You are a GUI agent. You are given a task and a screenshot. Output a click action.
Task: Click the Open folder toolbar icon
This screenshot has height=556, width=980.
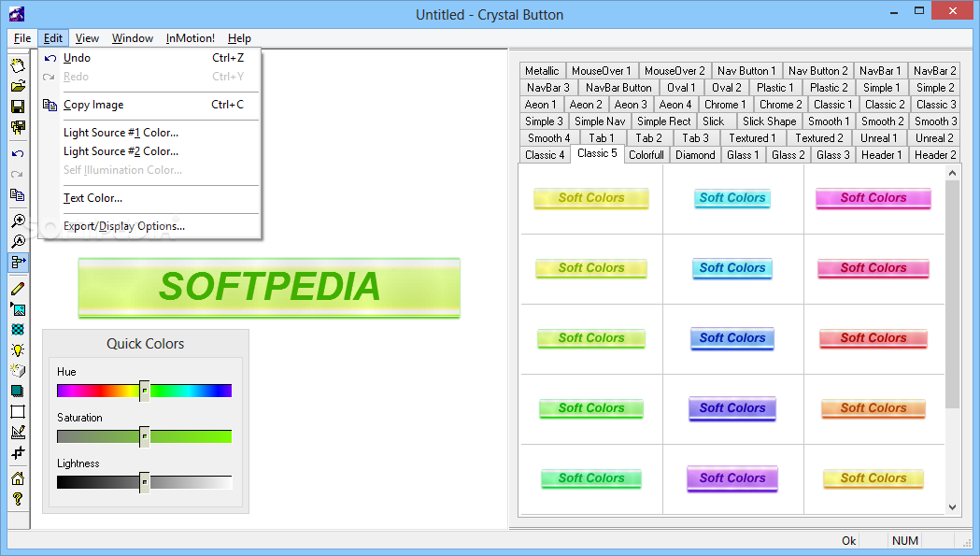[x=18, y=86]
